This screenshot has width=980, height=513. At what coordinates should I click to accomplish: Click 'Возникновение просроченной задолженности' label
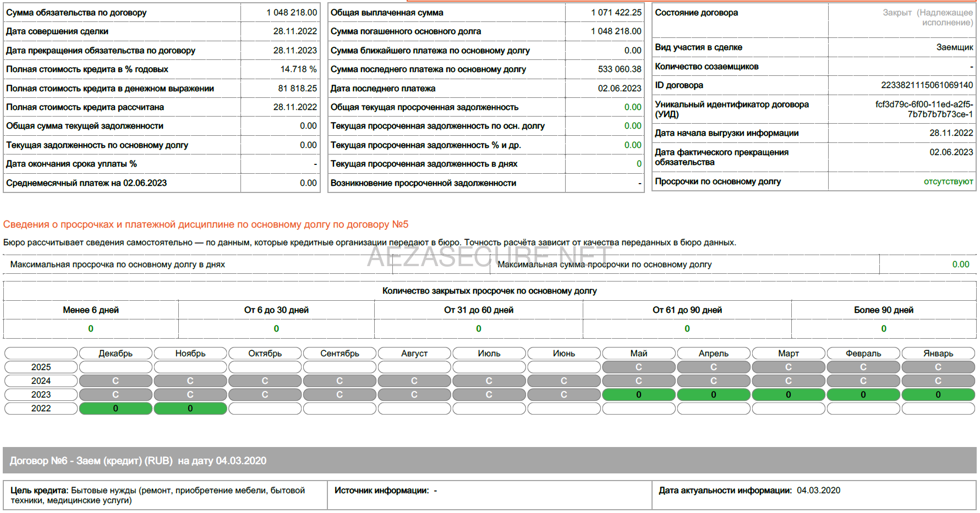pyautogui.click(x=423, y=183)
